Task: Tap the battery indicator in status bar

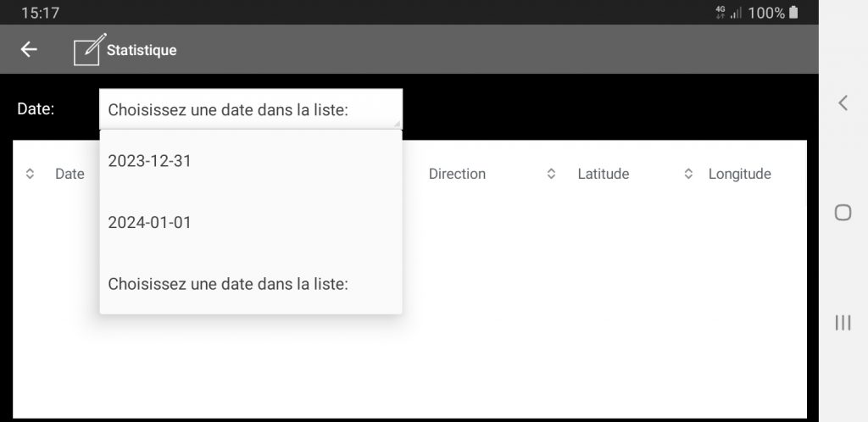Action: pyautogui.click(x=793, y=12)
